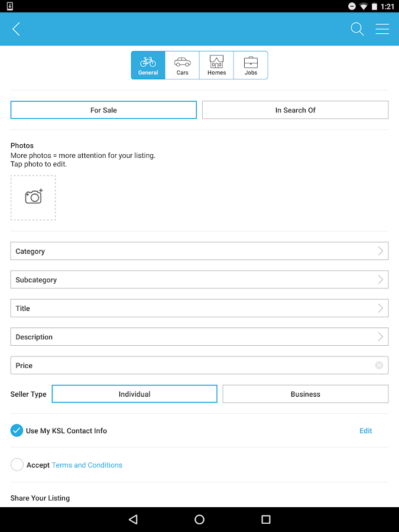Tap the Price input field
This screenshot has width=399, height=532.
point(189,365)
